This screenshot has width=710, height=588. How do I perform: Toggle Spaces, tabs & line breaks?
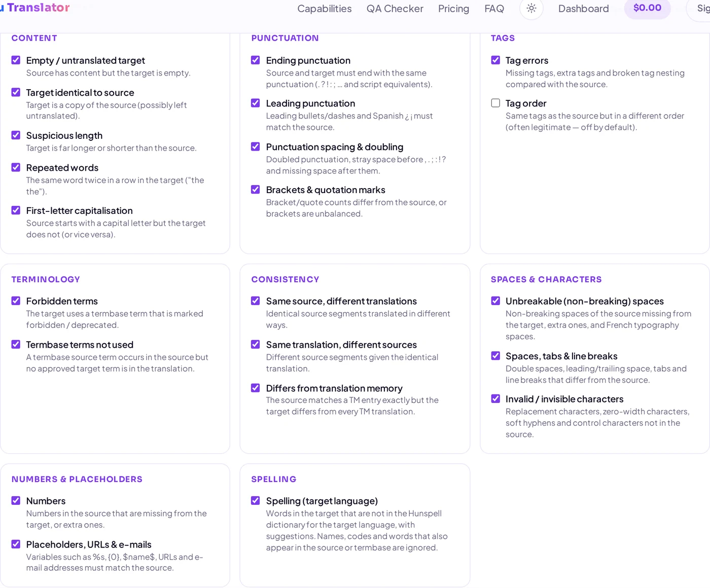click(x=495, y=356)
